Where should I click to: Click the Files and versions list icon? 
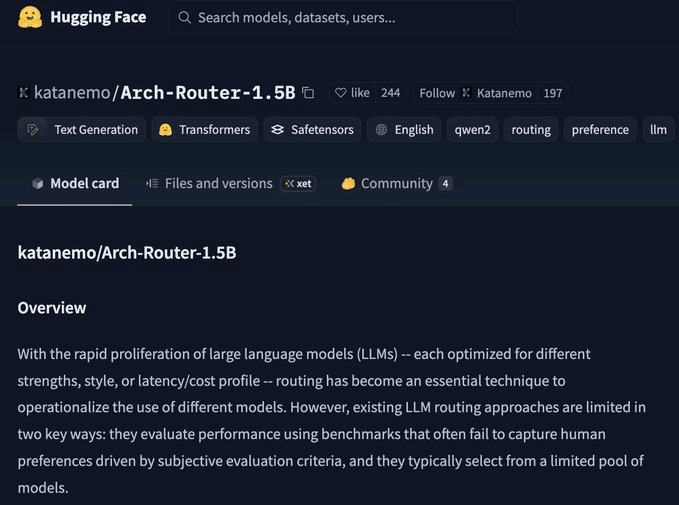point(152,184)
